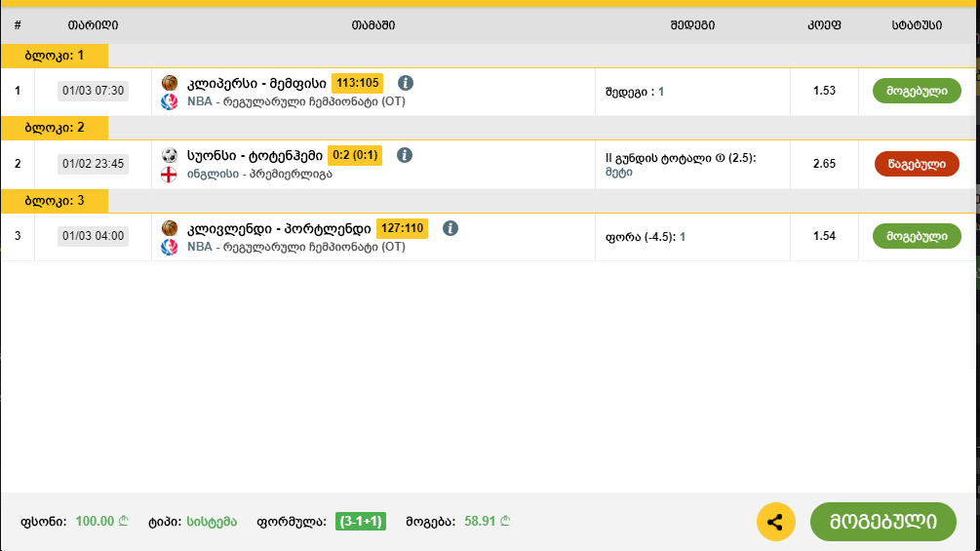Click bet outcome შედეგი : 1
The image size is (980, 551).
635,92
